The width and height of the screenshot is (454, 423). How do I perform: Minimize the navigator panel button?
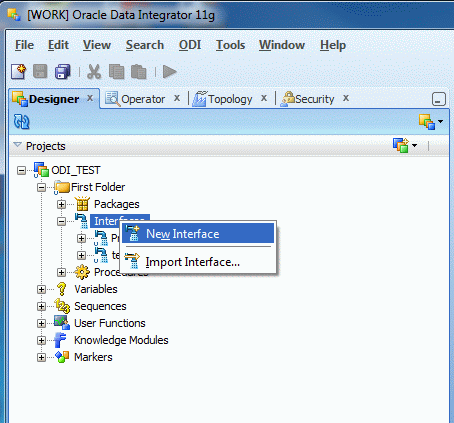pyautogui.click(x=439, y=99)
